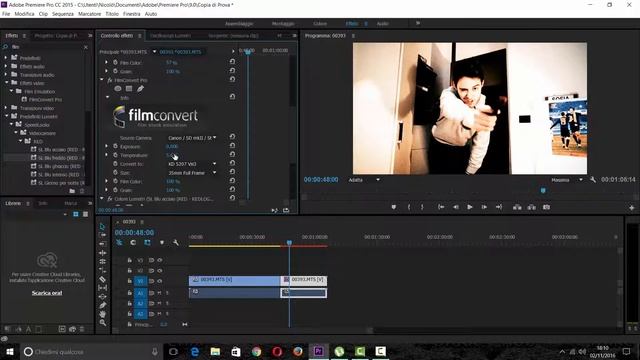Select the Ripple Edit tool
Screen dimensions: 640x360
point(102,244)
